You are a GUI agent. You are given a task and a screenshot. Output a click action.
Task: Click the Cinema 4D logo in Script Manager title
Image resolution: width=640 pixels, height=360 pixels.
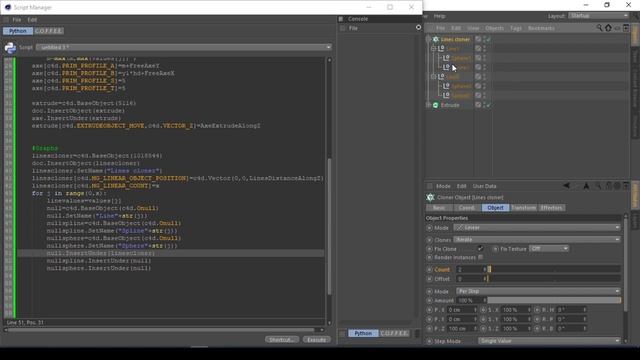pos(7,7)
